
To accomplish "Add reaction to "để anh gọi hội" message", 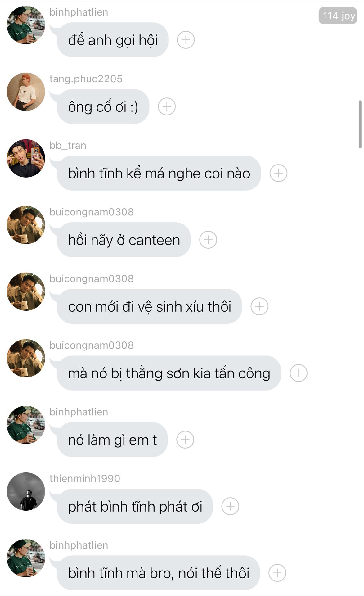I will click(186, 40).
